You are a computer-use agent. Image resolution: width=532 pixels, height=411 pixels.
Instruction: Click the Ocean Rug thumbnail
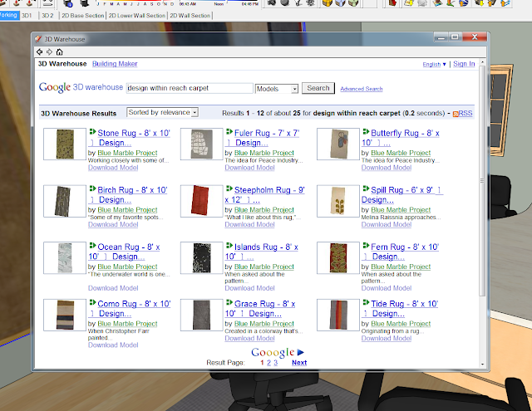click(65, 258)
